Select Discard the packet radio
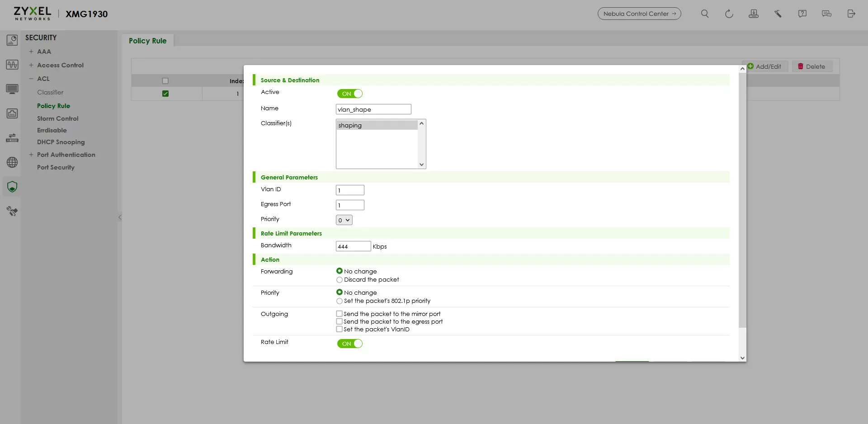 coord(339,280)
